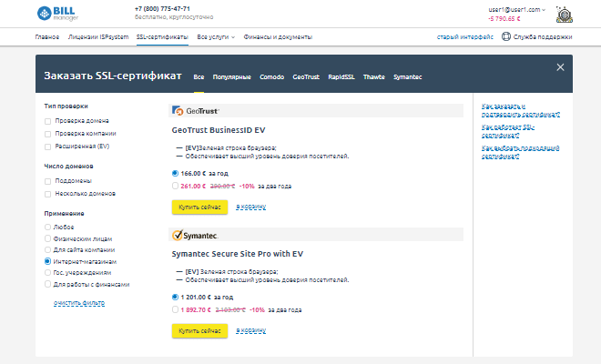Viewport: 601px width, 364px height.
Task: Click the GeoTrust brand logo
Action: click(196, 111)
